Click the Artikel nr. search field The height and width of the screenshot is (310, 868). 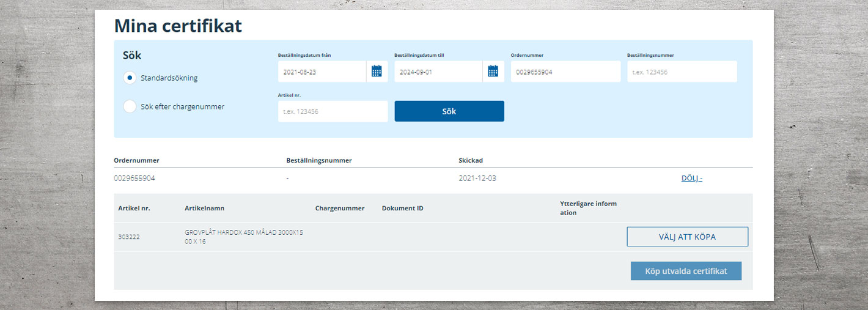[x=333, y=112]
